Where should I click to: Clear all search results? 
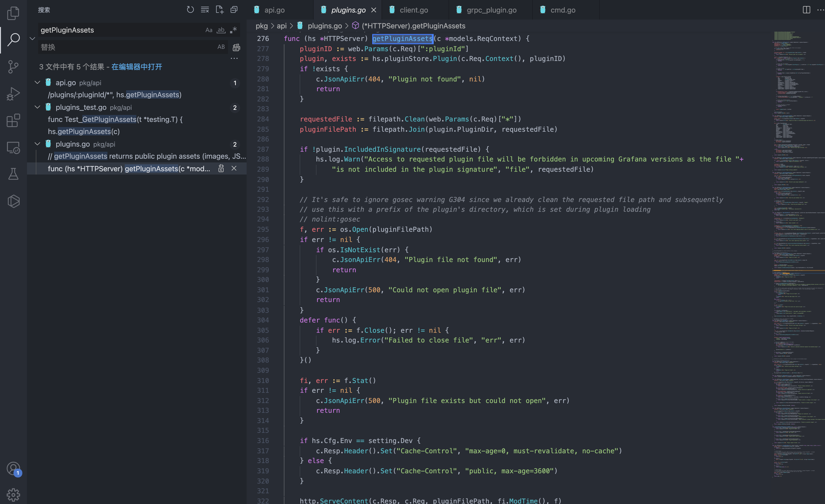pos(205,10)
